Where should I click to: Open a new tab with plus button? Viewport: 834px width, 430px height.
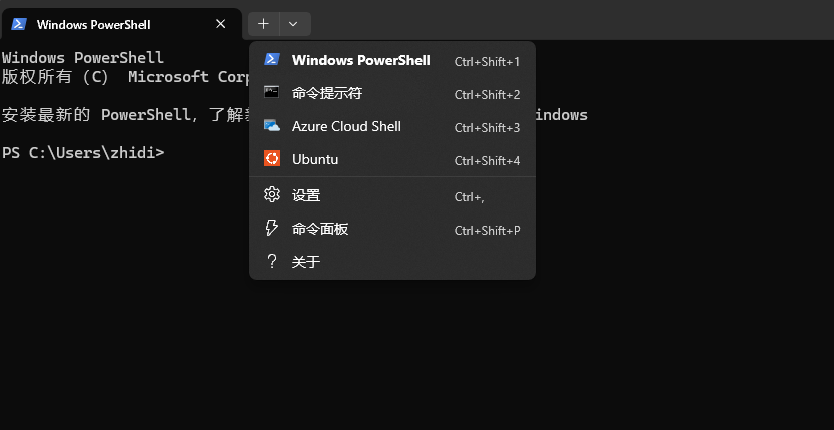click(x=263, y=24)
